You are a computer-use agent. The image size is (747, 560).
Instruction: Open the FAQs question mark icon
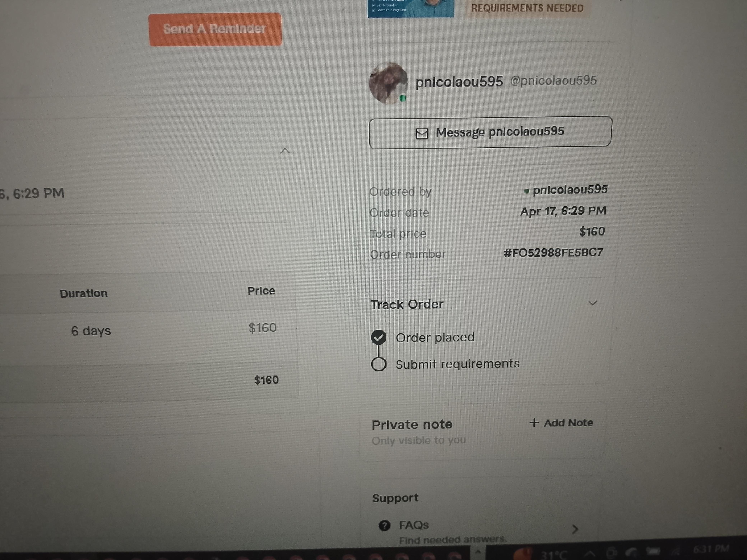click(384, 526)
